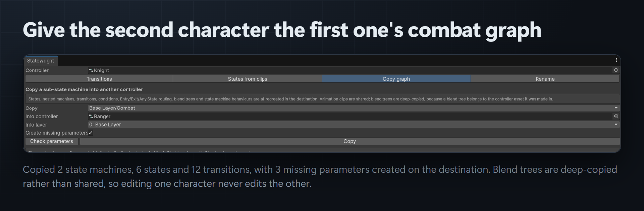Select the Copy graph tab
This screenshot has height=211, width=644.
396,79
